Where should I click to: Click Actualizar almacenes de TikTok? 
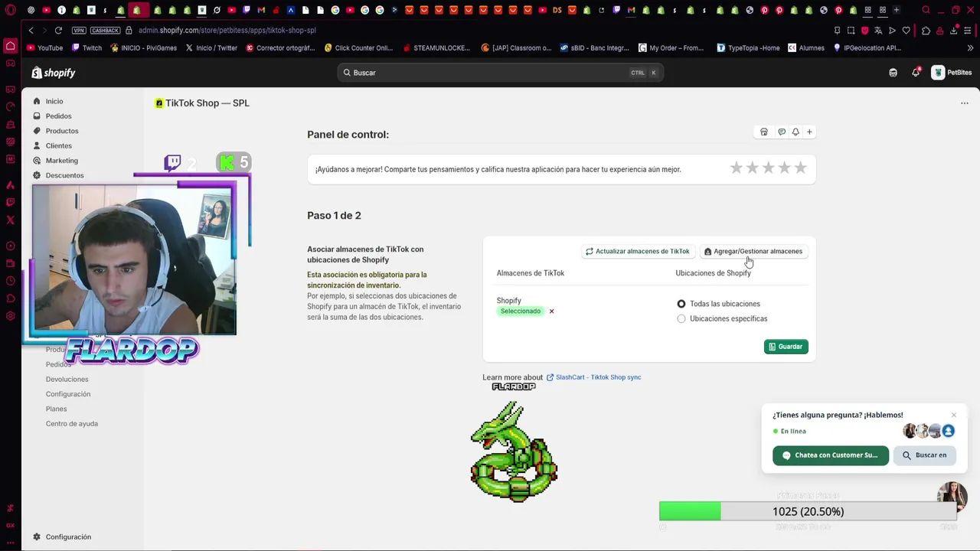pos(638,251)
